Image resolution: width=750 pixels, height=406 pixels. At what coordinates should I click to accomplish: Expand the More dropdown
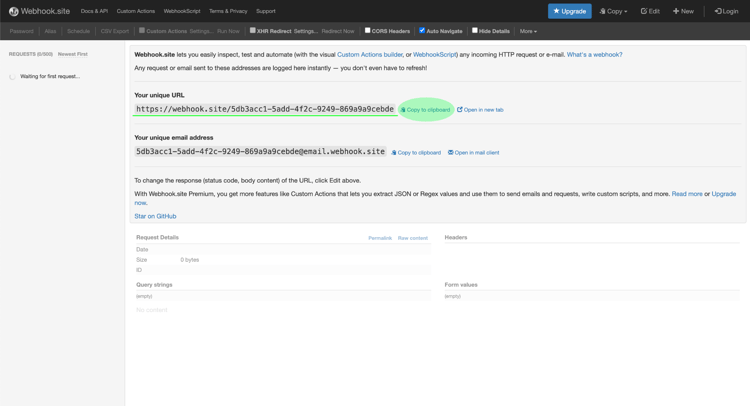[x=528, y=31]
